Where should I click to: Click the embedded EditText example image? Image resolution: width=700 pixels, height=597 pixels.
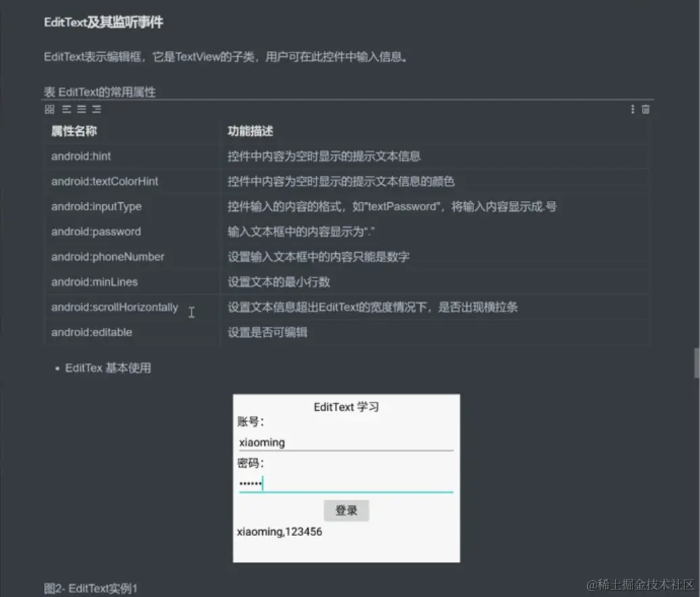347,478
